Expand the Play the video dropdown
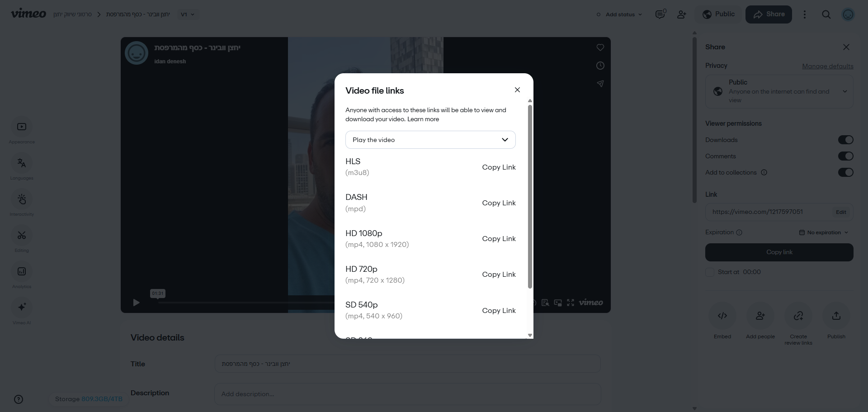Screen dimensions: 868x412 [430, 140]
